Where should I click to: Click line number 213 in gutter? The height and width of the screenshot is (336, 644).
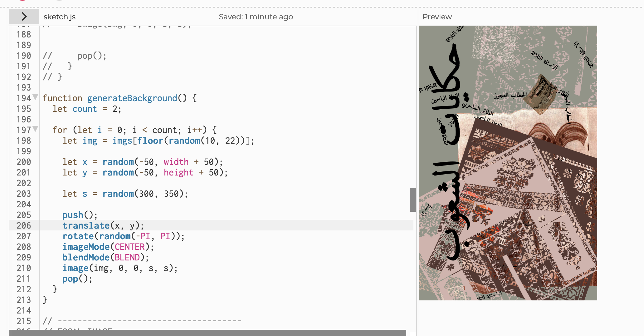tap(24, 300)
